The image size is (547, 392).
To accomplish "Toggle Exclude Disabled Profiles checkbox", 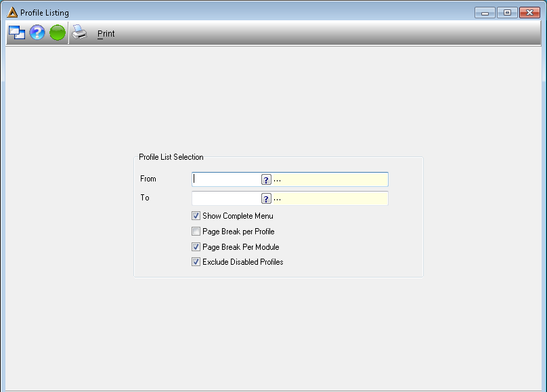I will pos(196,262).
